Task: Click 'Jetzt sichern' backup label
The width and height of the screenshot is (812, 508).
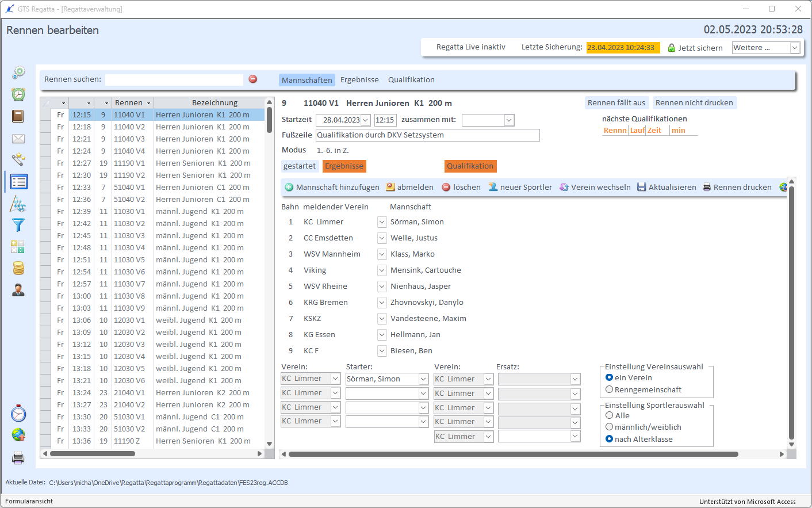Action: pyautogui.click(x=700, y=48)
